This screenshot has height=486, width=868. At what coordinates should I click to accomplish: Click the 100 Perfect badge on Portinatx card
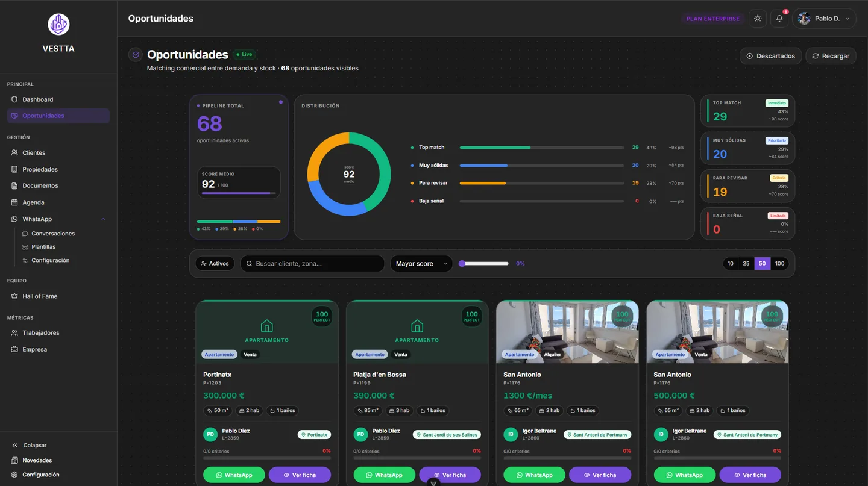322,316
